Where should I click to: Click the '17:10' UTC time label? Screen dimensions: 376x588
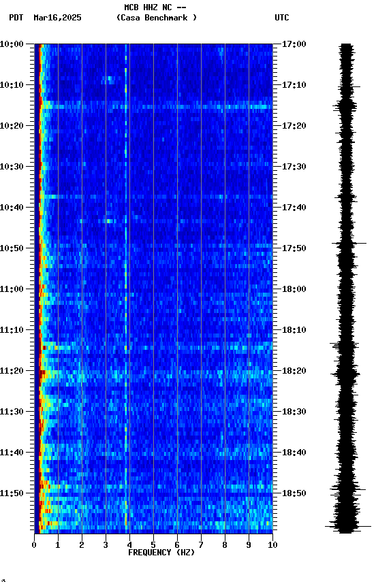294,85
